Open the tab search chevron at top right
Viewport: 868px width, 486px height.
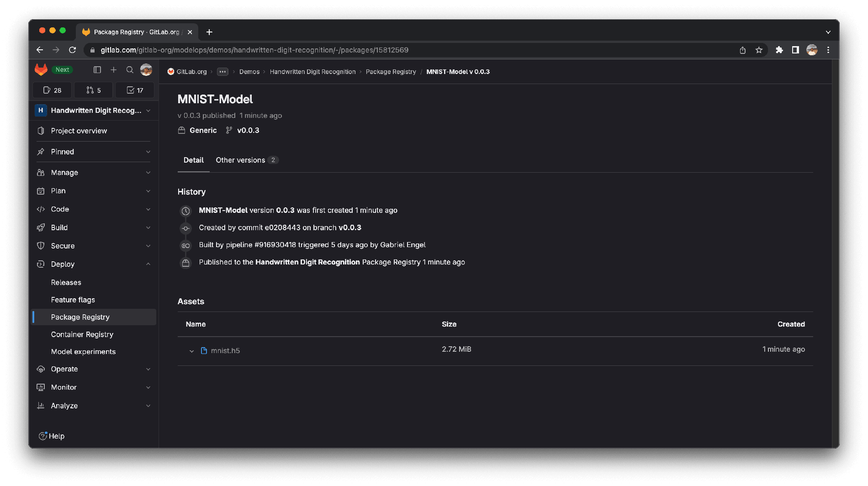coord(828,32)
